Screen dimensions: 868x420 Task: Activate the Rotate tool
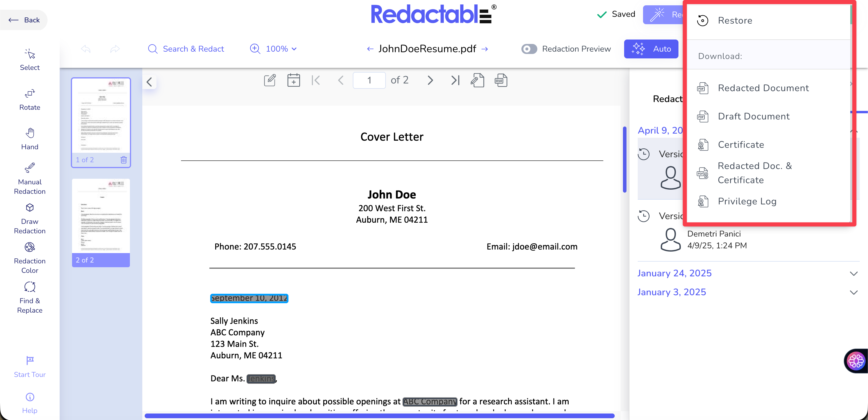click(30, 100)
